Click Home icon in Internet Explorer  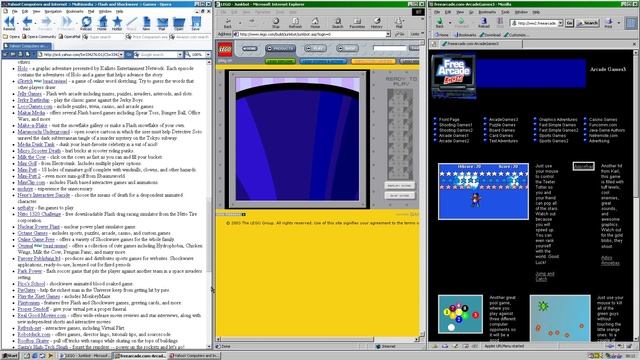pos(315,22)
